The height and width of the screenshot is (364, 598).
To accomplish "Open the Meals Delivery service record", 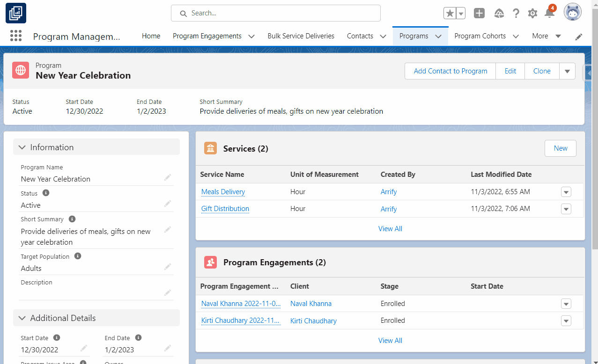I will [x=223, y=192].
